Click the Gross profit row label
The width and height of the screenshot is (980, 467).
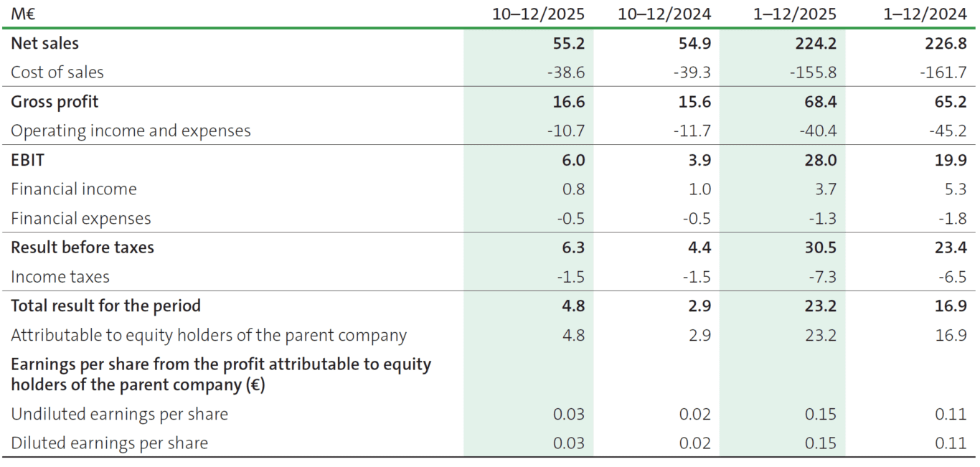[55, 102]
